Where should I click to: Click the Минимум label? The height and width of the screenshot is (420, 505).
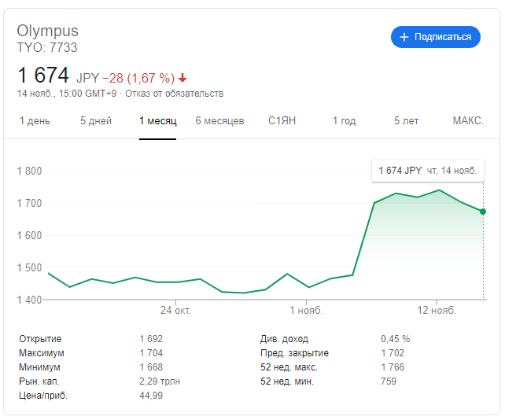click(39, 367)
